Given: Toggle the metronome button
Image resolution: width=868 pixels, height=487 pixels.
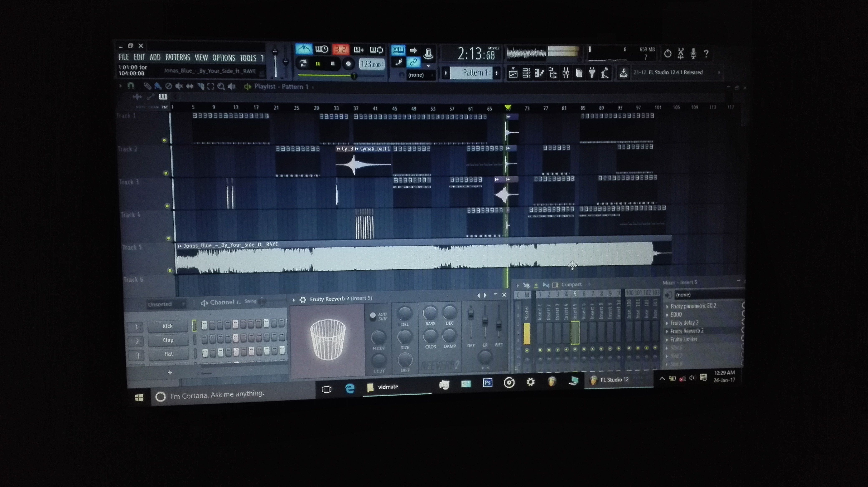Looking at the screenshot, I should 304,49.
